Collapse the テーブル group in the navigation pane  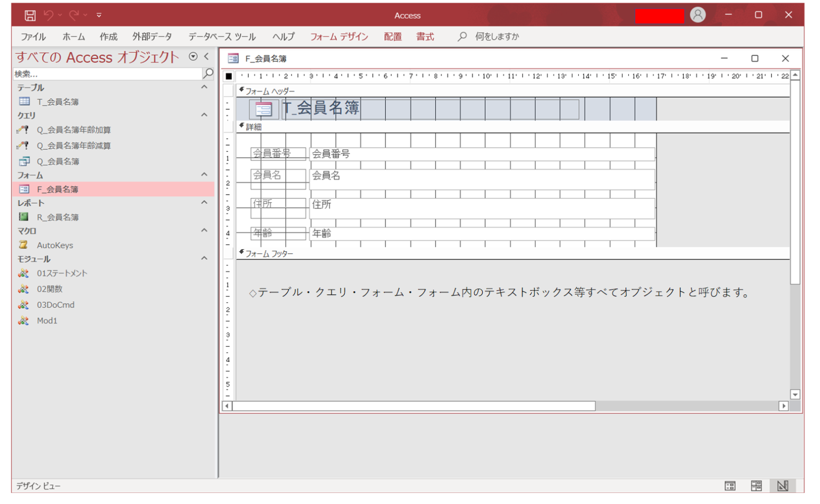pyautogui.click(x=204, y=87)
